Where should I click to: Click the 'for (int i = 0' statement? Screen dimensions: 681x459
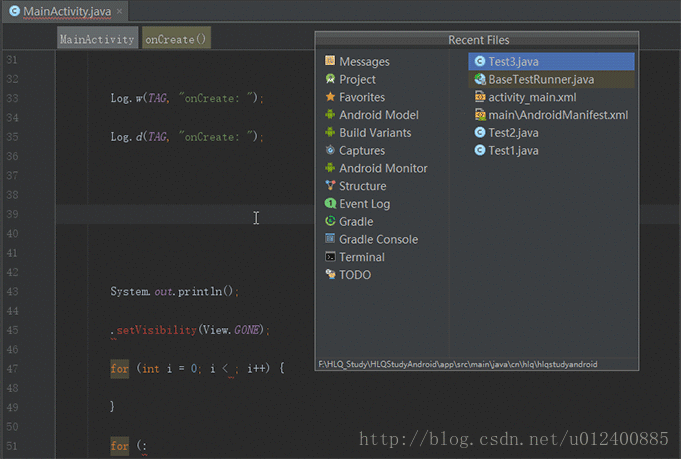tap(198, 369)
